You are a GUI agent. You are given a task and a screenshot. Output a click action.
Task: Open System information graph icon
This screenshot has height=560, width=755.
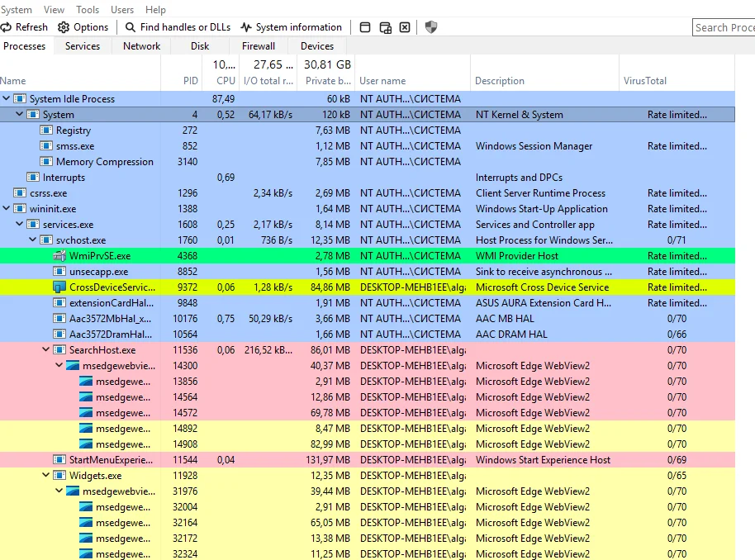[x=246, y=27]
